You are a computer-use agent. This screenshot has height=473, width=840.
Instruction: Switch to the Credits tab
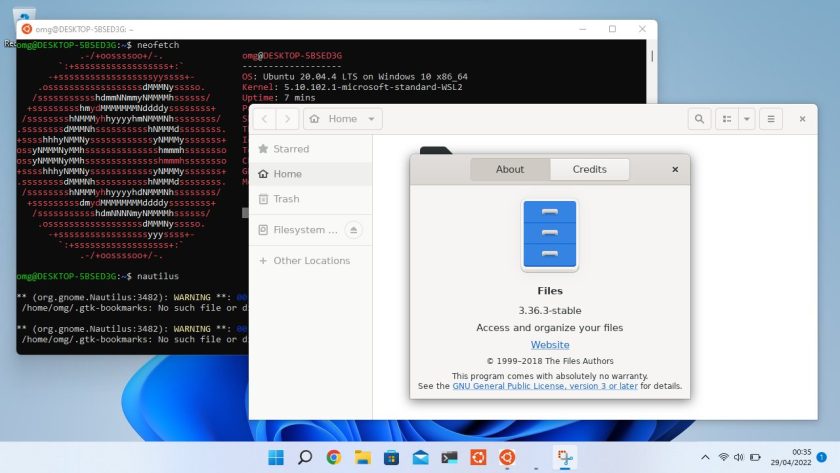click(589, 169)
